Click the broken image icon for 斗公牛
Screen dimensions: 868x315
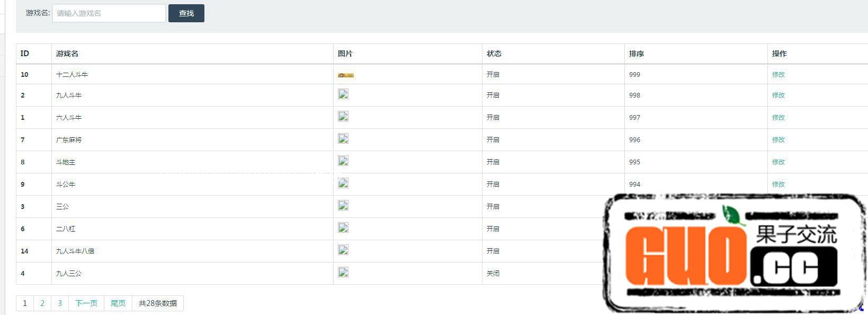click(343, 183)
